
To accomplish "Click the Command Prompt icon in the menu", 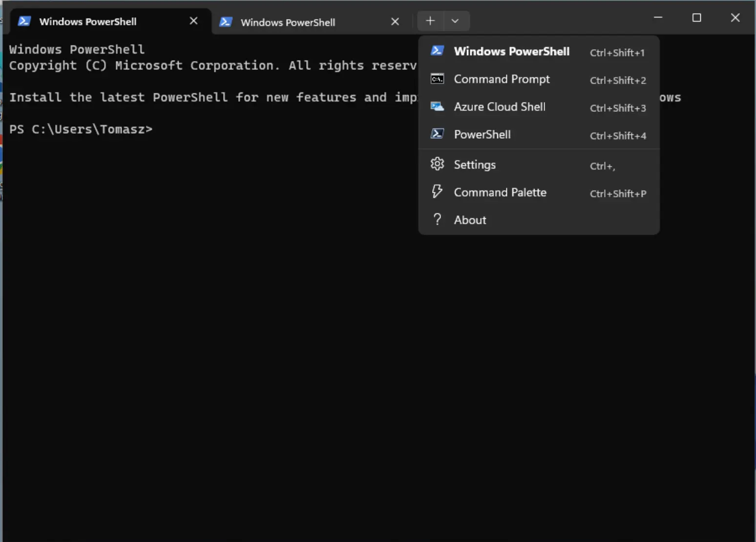I will click(437, 79).
